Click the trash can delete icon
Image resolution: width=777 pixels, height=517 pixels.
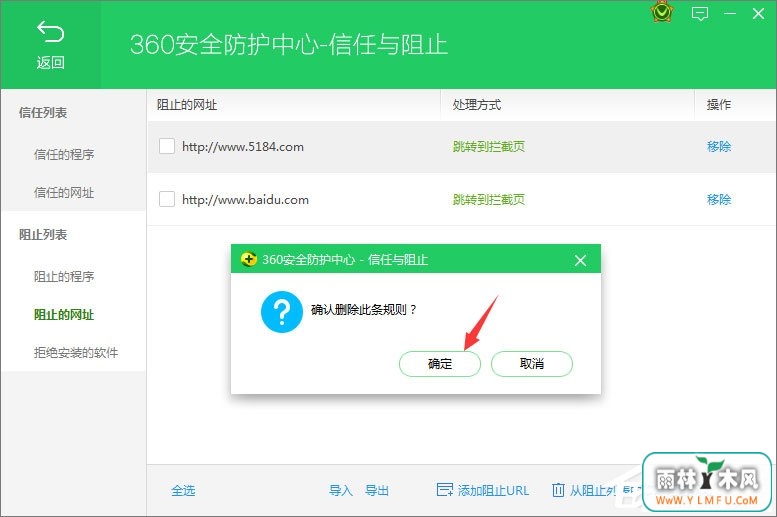(x=558, y=490)
